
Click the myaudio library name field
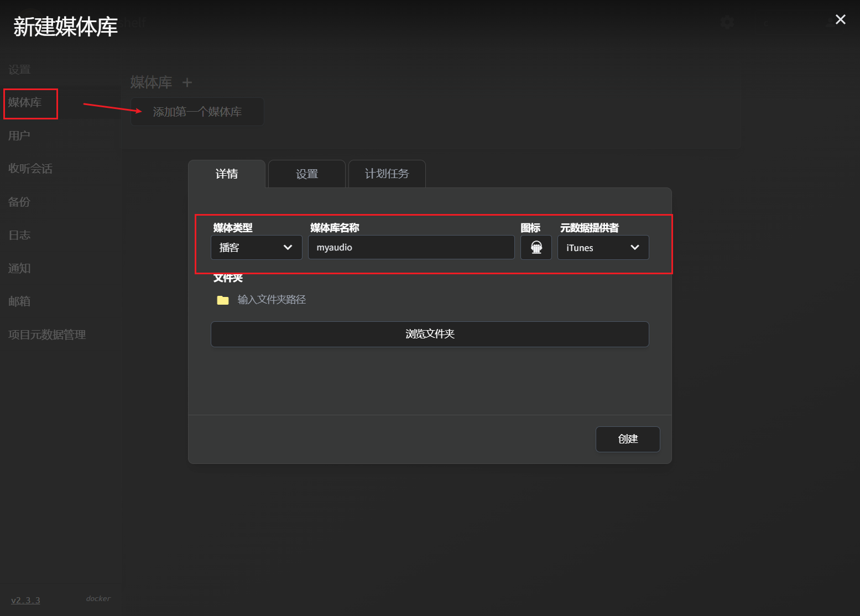click(411, 247)
